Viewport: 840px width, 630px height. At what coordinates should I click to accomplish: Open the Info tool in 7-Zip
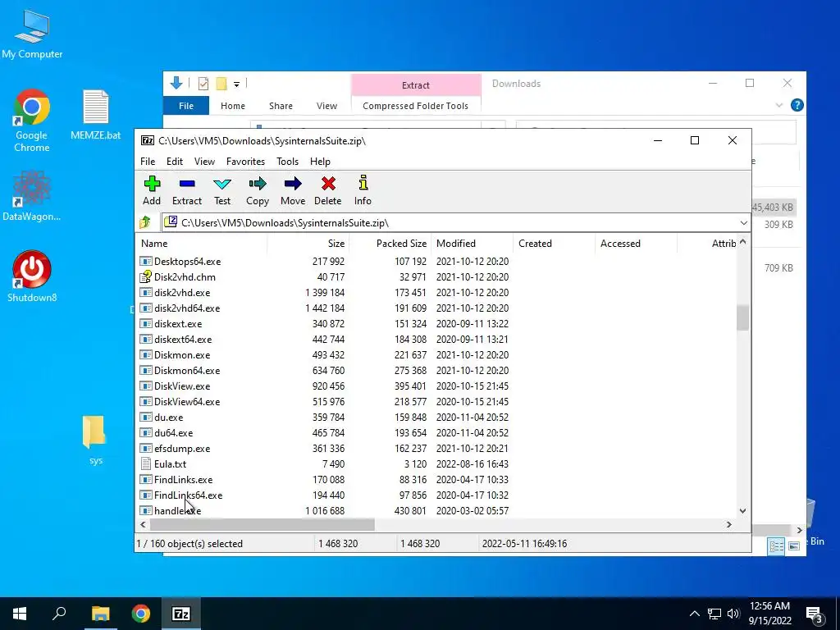(363, 190)
